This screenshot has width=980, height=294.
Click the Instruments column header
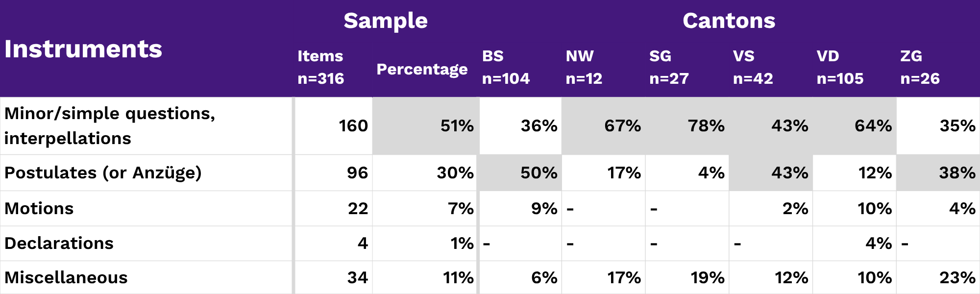83,49
